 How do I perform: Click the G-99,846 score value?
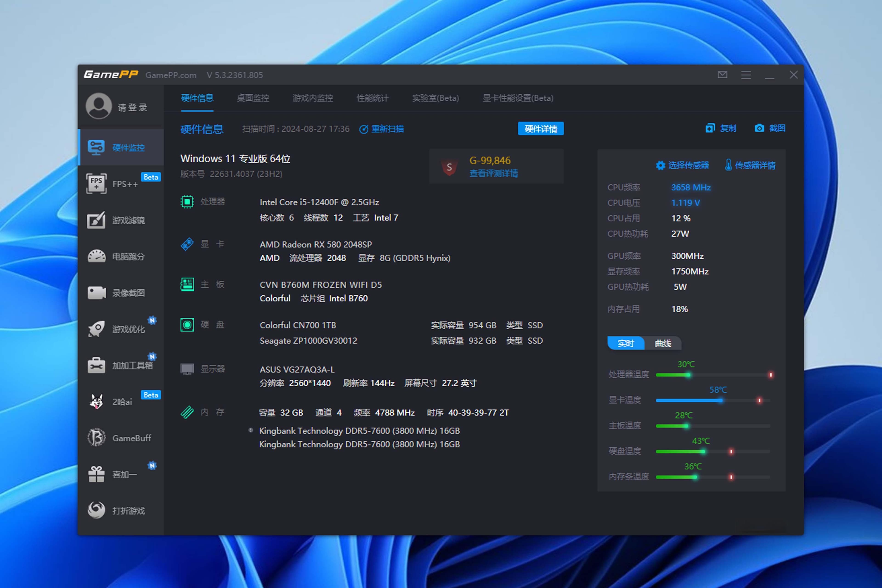(490, 161)
